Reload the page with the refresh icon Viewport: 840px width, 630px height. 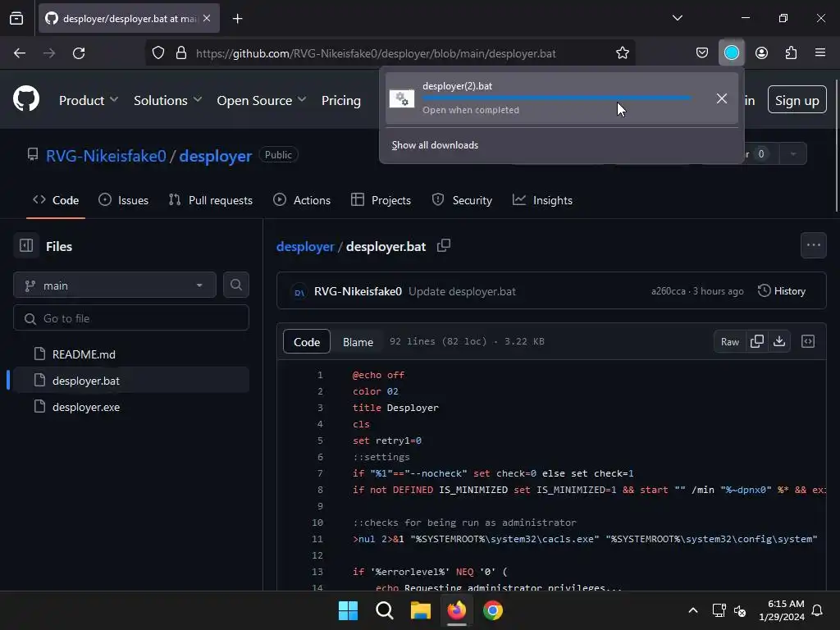click(79, 53)
